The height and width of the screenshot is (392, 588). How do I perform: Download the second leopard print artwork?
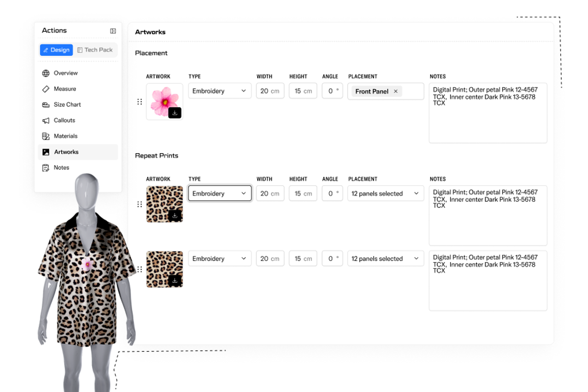[x=175, y=280]
